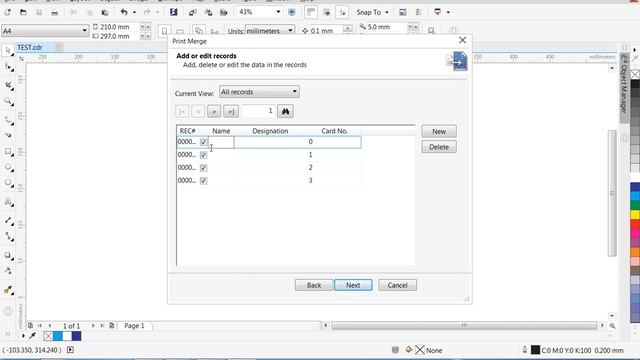Open the zoom level 43% dropdown
This screenshot has height=360, width=640.
(x=278, y=12)
